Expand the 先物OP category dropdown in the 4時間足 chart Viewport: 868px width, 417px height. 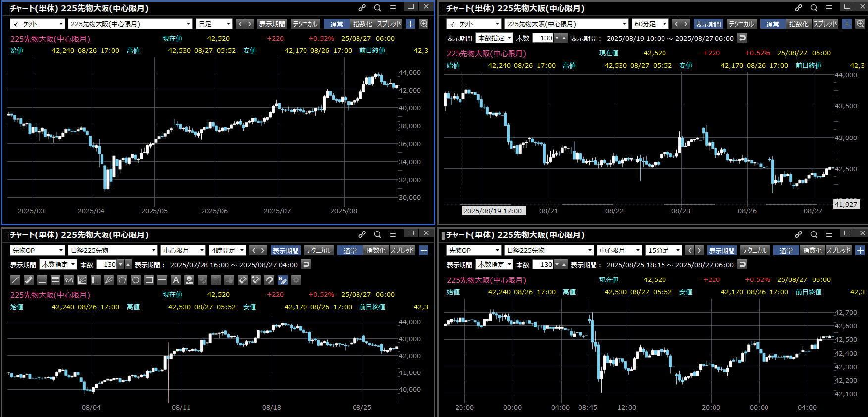coord(38,251)
